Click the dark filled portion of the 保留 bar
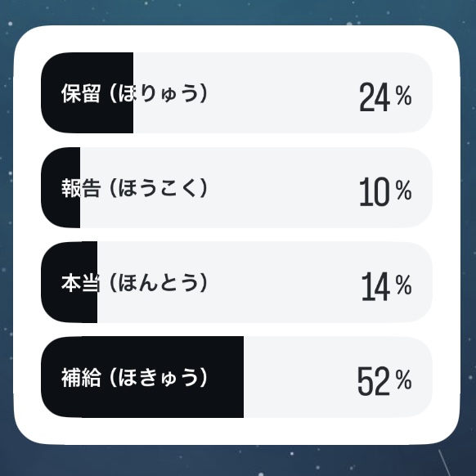 (88, 92)
